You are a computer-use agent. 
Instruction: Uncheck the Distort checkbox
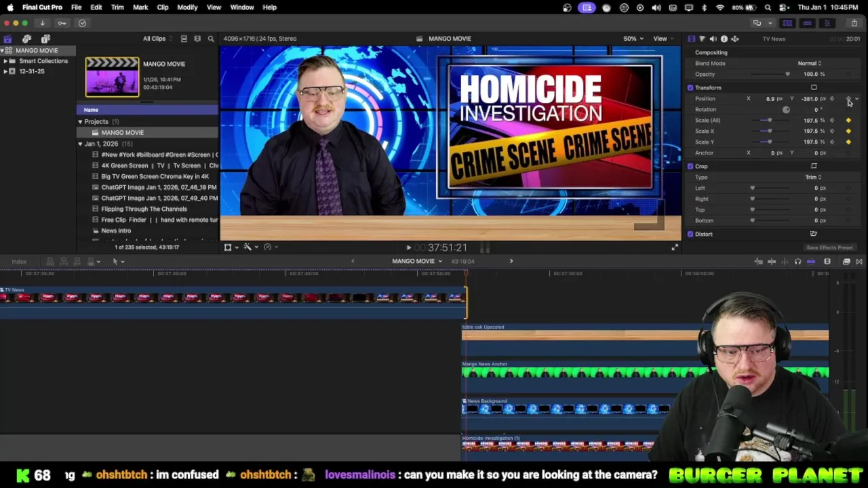[690, 234]
